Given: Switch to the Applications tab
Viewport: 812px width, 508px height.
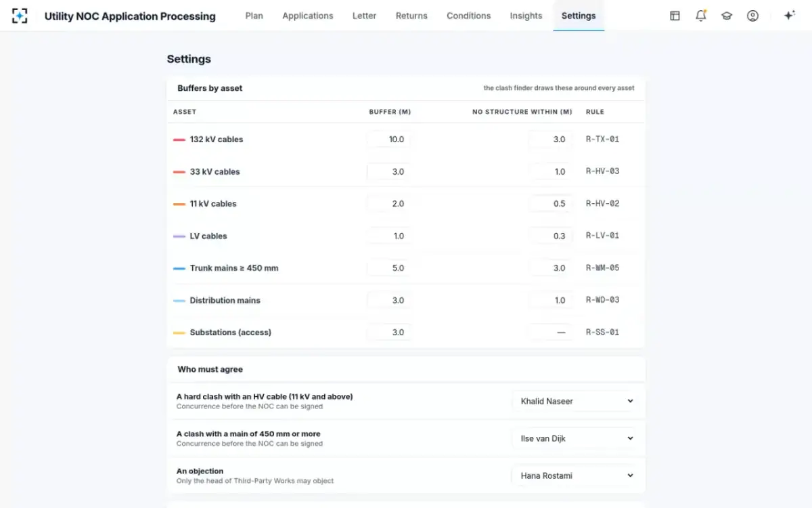Looking at the screenshot, I should pos(308,16).
